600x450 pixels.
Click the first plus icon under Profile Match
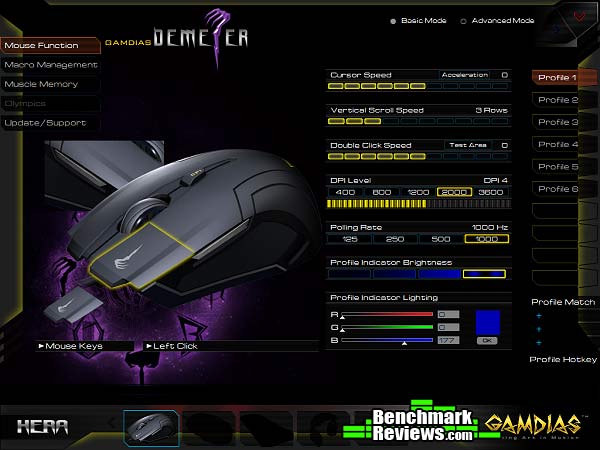[539, 316]
